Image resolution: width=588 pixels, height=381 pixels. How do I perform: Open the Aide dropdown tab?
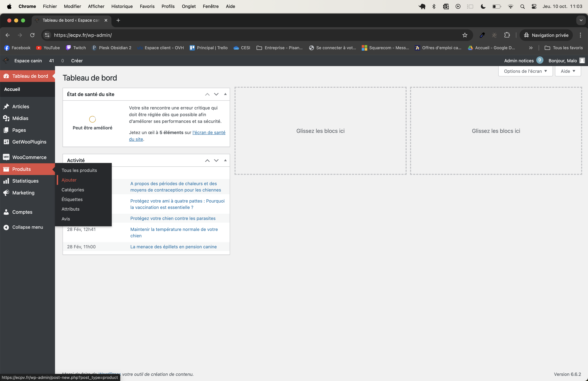pyautogui.click(x=568, y=71)
